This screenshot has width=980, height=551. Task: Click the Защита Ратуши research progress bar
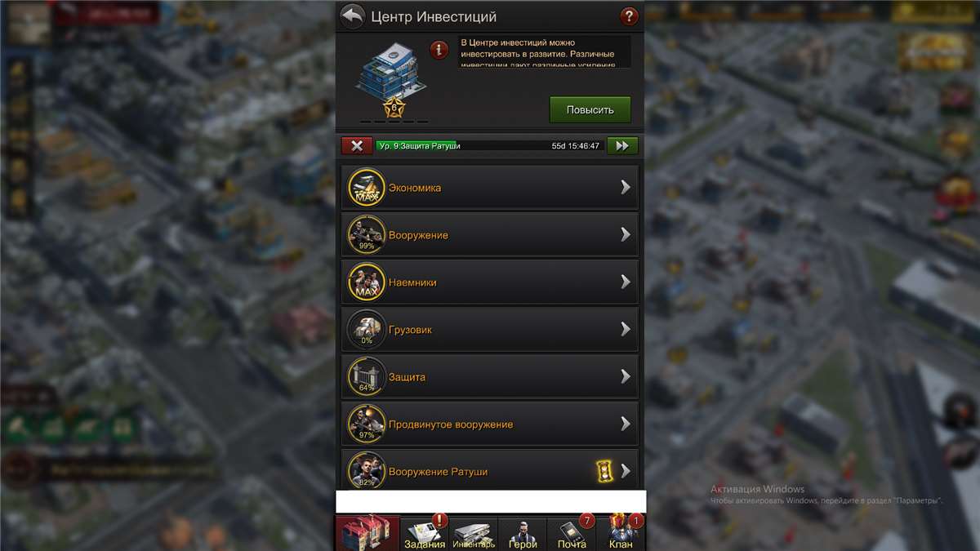(490, 146)
